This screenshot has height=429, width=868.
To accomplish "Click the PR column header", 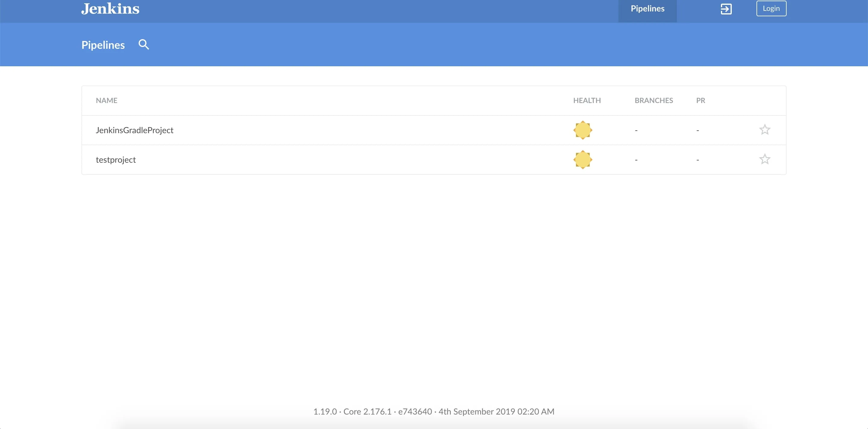I will 700,100.
